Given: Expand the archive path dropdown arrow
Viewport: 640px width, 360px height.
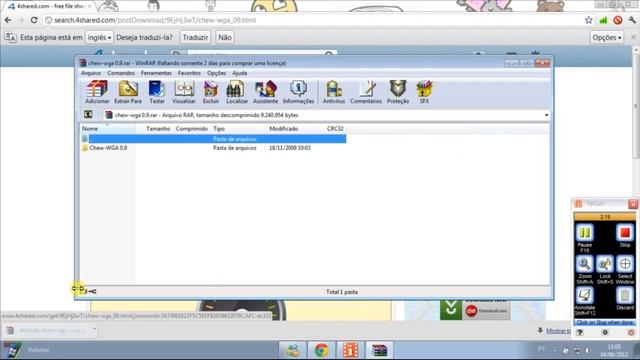Looking at the screenshot, I should coord(546,115).
